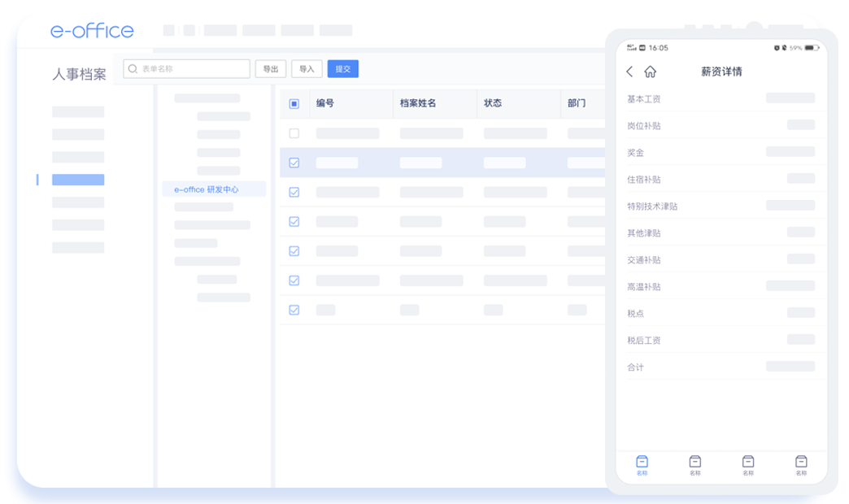Screen dimensions: 849x504
Task: Select e-office 研发中心 in the department tree
Action: 207,189
